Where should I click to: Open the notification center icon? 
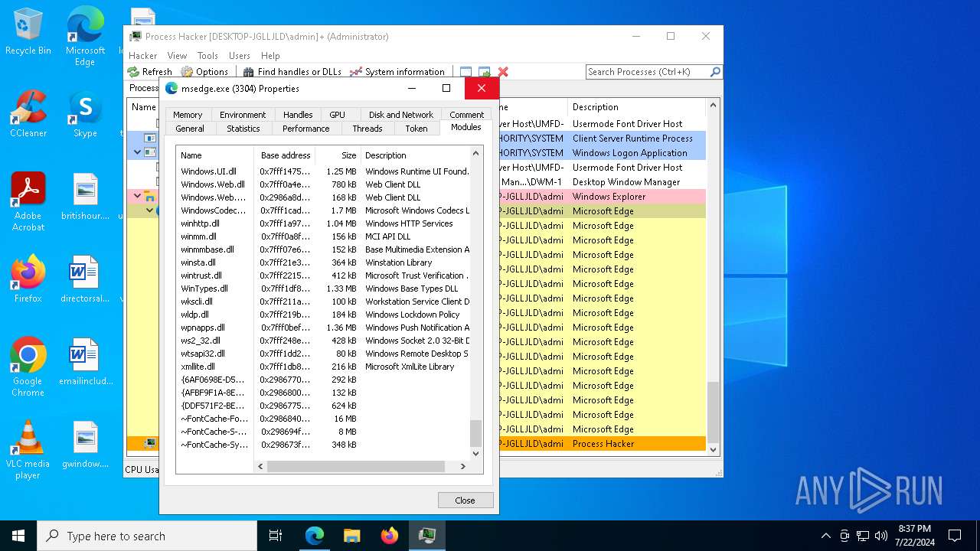(955, 536)
